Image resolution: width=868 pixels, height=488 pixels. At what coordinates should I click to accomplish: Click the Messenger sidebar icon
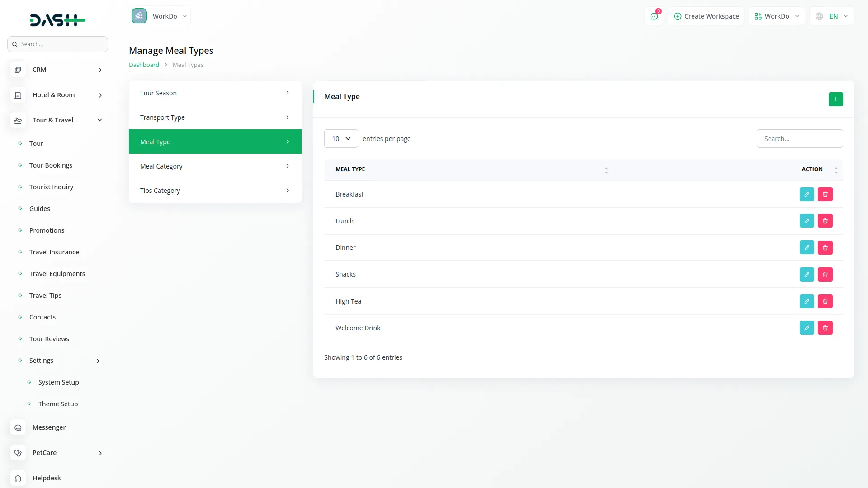pyautogui.click(x=18, y=427)
